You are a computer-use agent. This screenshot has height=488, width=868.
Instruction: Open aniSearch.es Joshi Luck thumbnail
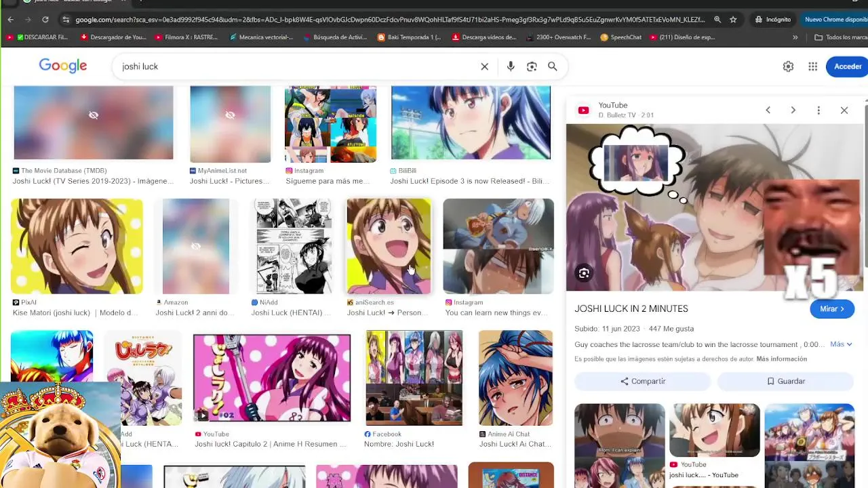coord(389,246)
